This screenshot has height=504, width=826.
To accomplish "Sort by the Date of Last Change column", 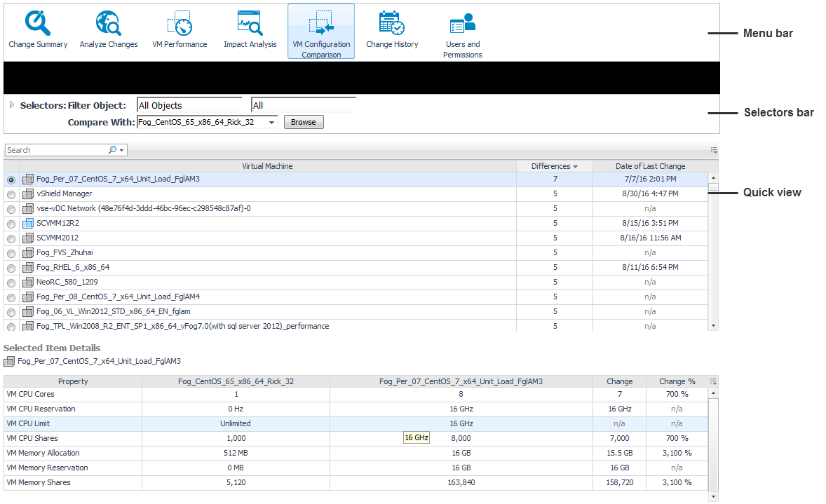I will pos(650,166).
